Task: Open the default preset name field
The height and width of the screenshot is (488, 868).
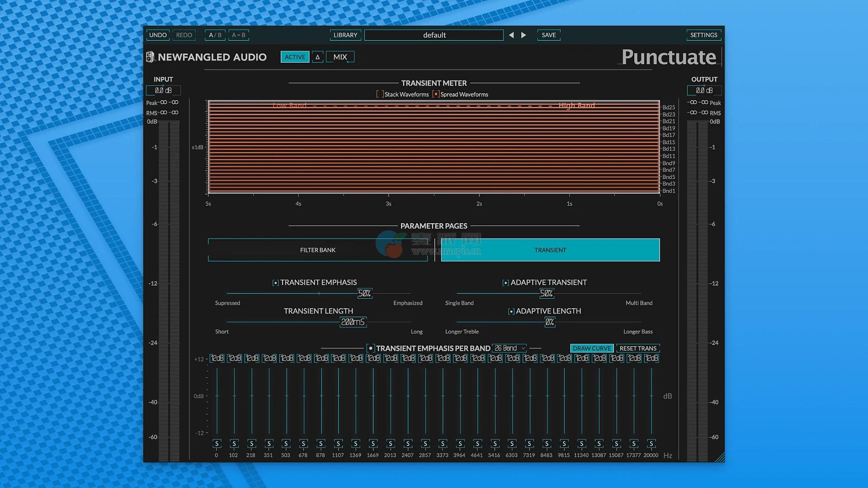Action: click(x=434, y=35)
